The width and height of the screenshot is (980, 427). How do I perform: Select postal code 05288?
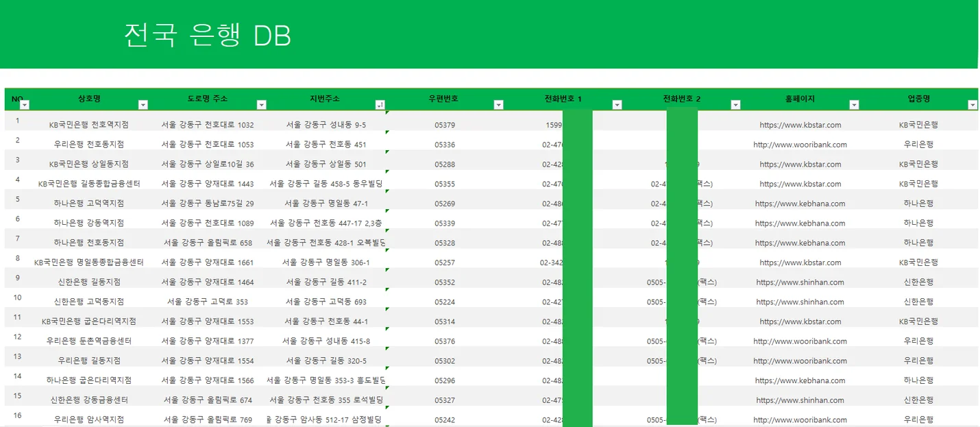click(x=445, y=164)
